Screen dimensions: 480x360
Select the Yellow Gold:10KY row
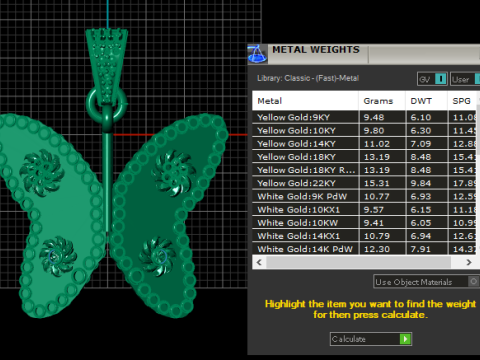pyautogui.click(x=364, y=130)
